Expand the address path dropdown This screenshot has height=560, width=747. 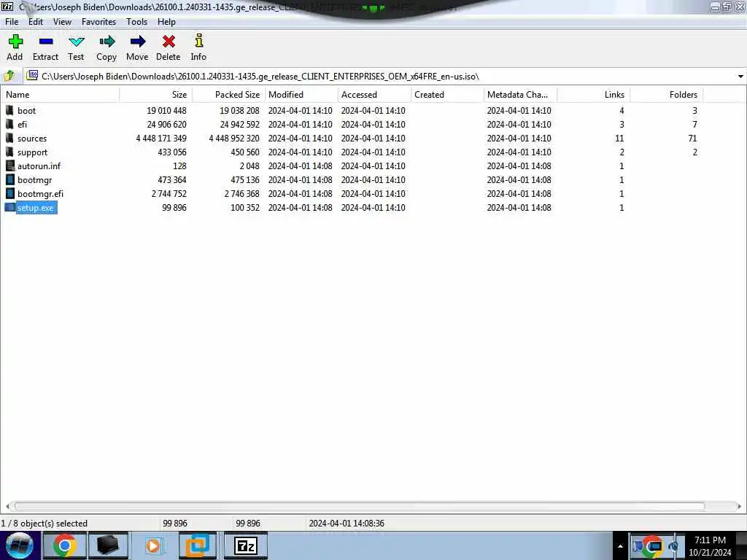point(740,76)
